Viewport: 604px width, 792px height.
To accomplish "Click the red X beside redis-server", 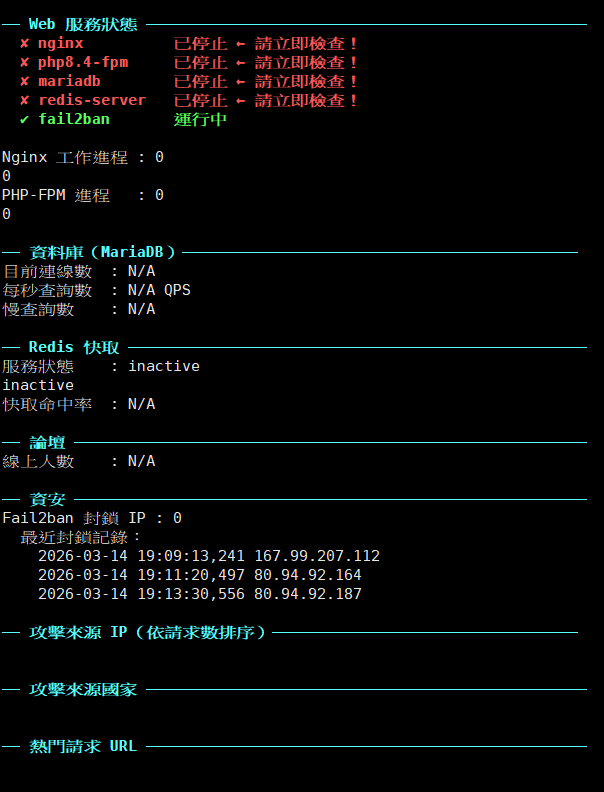I will [x=24, y=101].
